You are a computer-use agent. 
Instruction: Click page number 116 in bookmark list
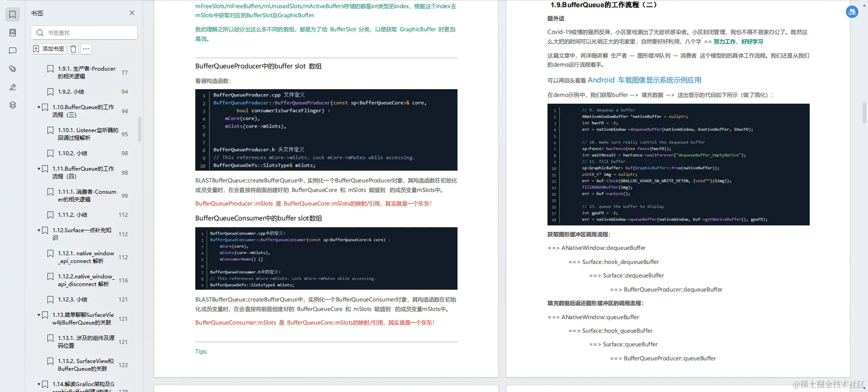click(x=123, y=280)
